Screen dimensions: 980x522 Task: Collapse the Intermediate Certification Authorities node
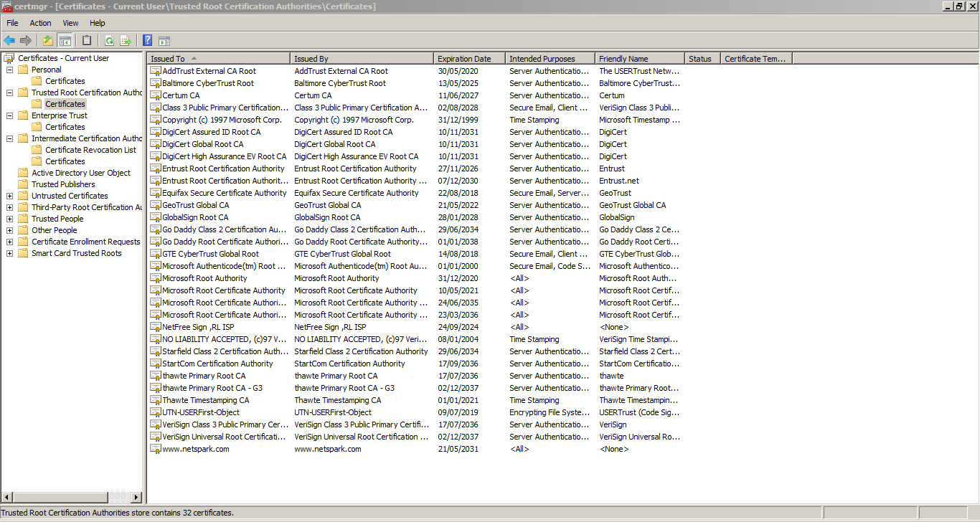pyautogui.click(x=9, y=138)
